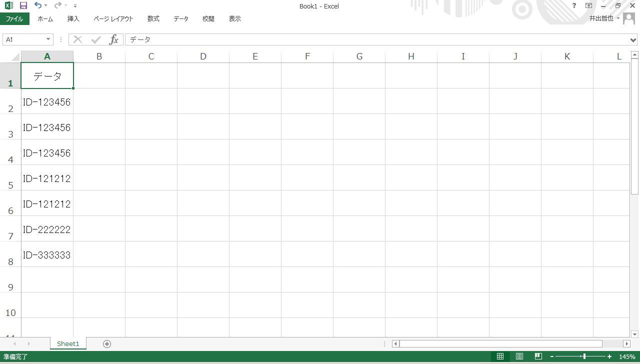Click vertical scrollbar up arrow
This screenshot has width=640, height=364.
coord(634,54)
